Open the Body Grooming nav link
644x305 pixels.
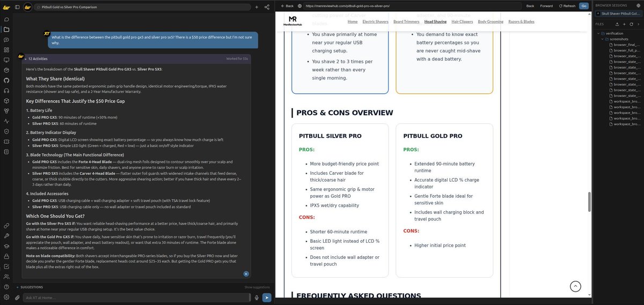pyautogui.click(x=491, y=21)
